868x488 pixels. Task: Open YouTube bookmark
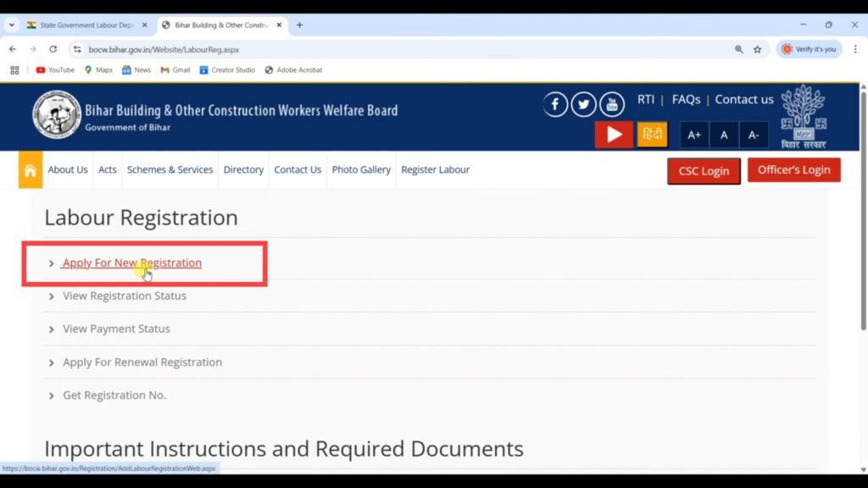(x=55, y=70)
